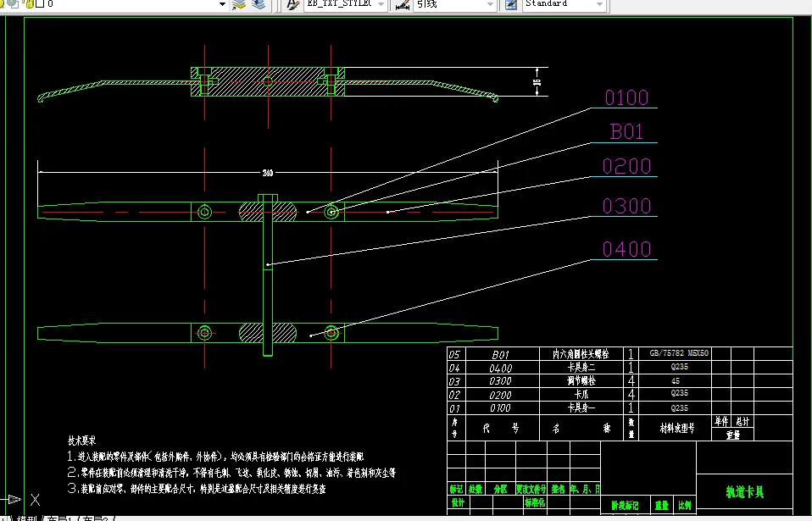Click the Layer Previous icon
Viewport: 812px width, 521px height.
[259, 4]
